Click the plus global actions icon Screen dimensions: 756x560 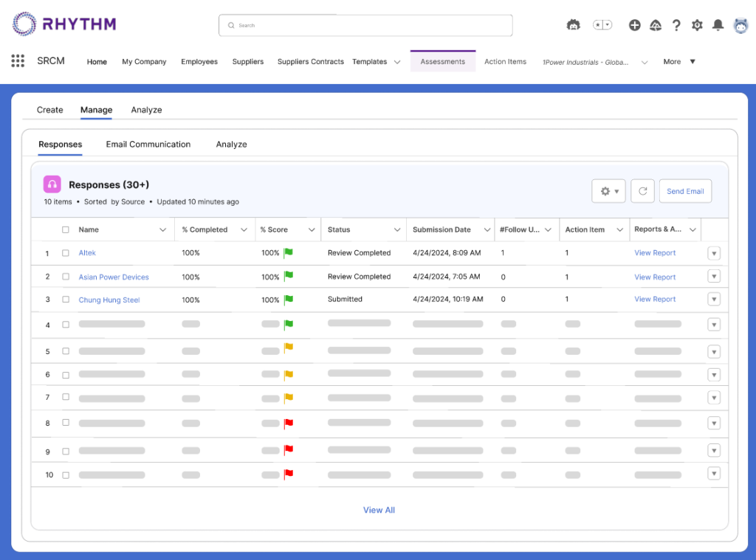pos(634,25)
